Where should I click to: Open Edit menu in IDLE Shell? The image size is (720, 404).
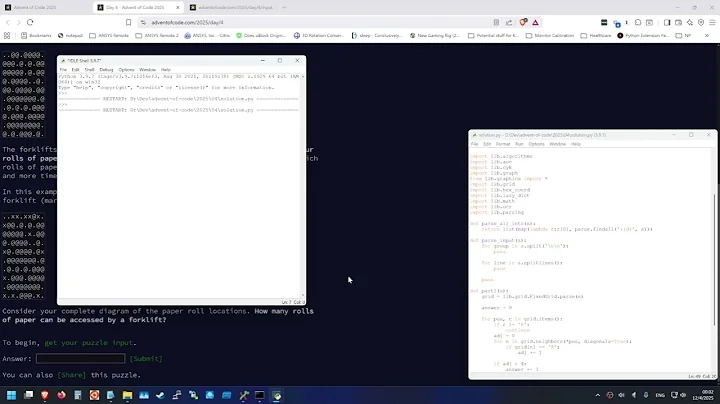(x=75, y=70)
